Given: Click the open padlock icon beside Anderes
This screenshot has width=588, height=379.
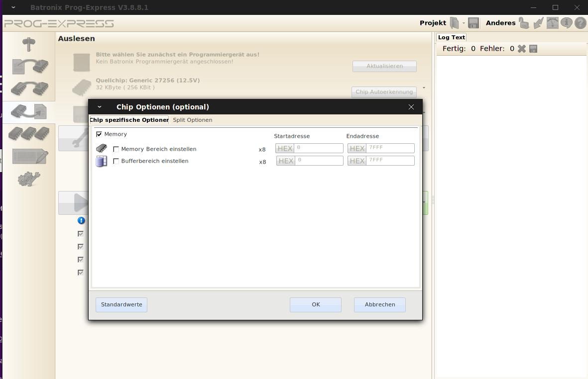Looking at the screenshot, I should point(523,23).
